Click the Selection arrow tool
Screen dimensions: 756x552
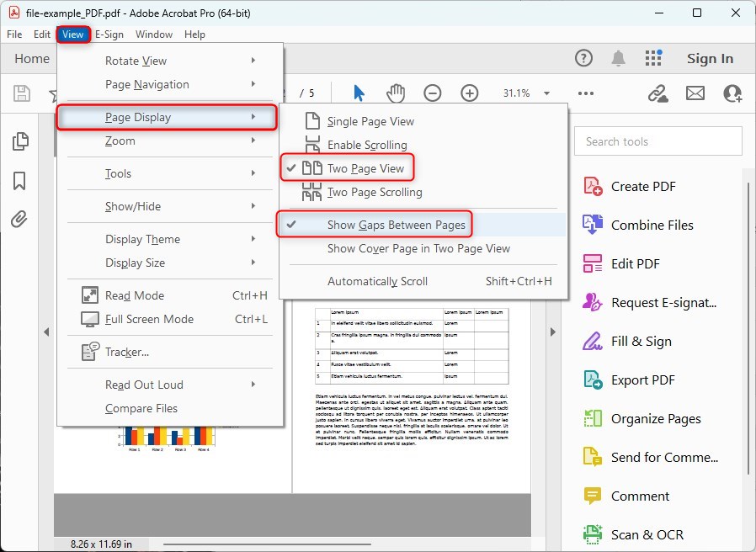[359, 93]
